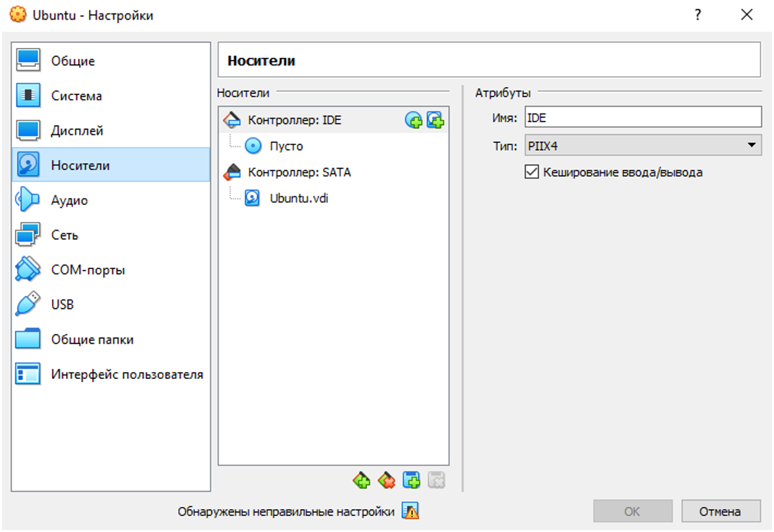Image resolution: width=774 pixels, height=532 pixels.
Task: Click the question mark help button
Action: [698, 15]
